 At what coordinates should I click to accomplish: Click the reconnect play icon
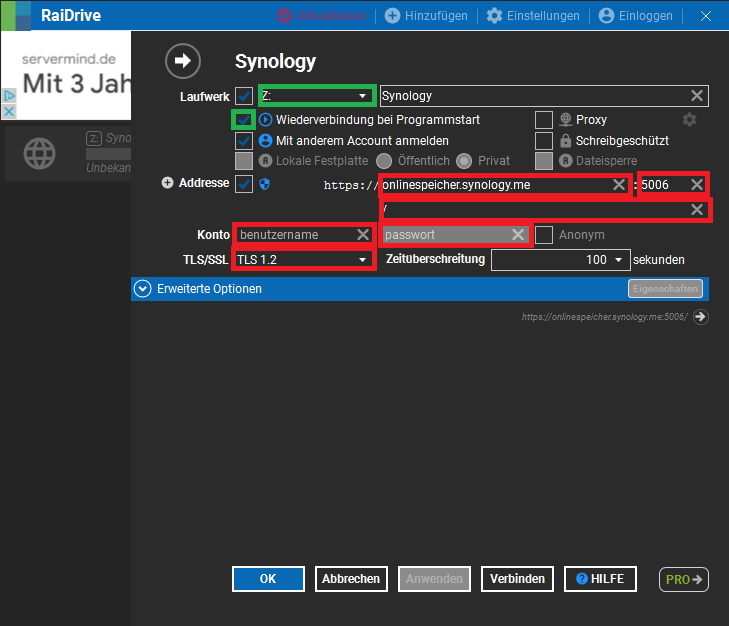[265, 120]
